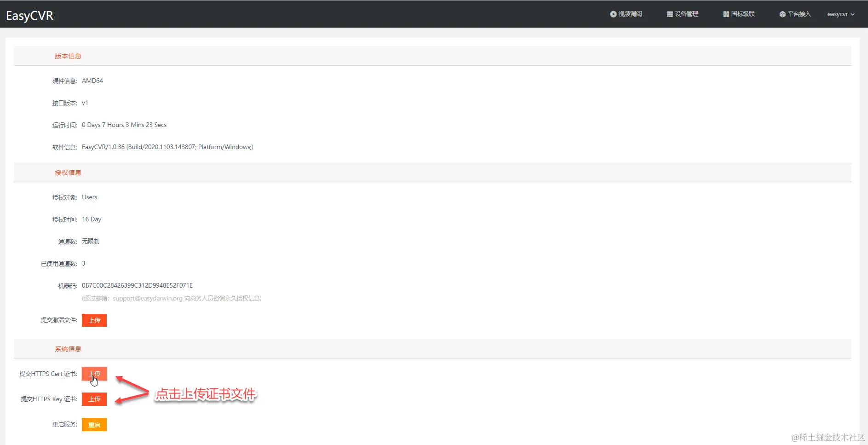
Task: Select the used channel count value 3
Action: [x=84, y=263]
